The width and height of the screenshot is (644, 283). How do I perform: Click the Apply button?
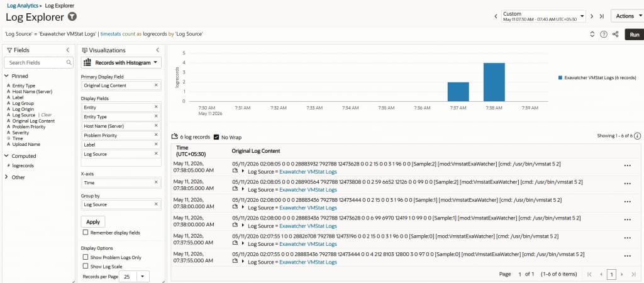[93, 222]
